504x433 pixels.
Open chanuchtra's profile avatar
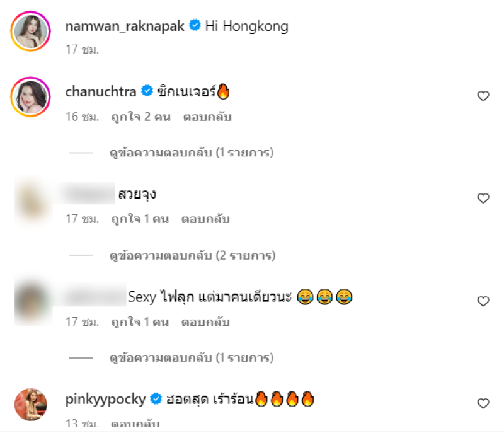pyautogui.click(x=30, y=97)
